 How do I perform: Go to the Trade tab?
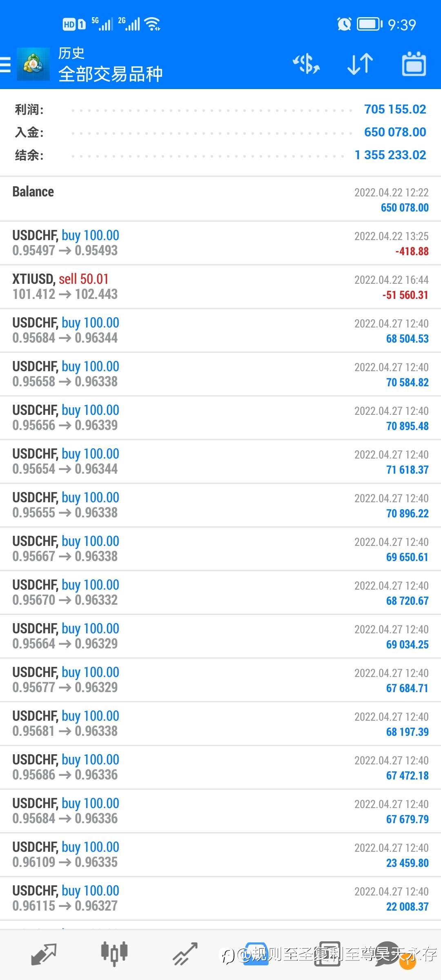pyautogui.click(x=185, y=954)
